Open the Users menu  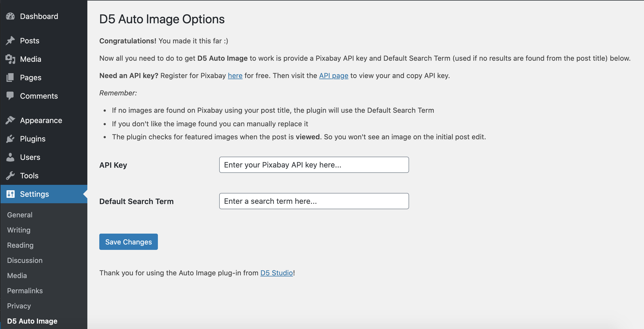[30, 157]
